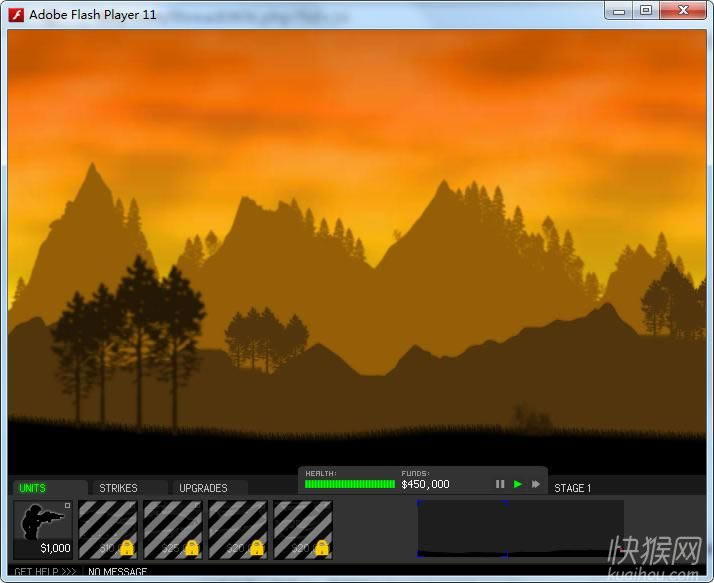Click the green health bar
The height and width of the screenshot is (583, 714).
[x=350, y=485]
